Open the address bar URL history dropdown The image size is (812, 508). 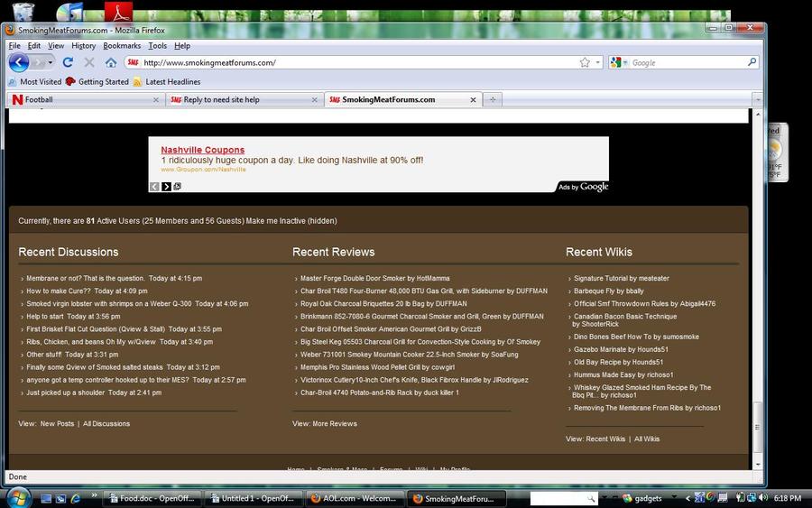[598, 62]
